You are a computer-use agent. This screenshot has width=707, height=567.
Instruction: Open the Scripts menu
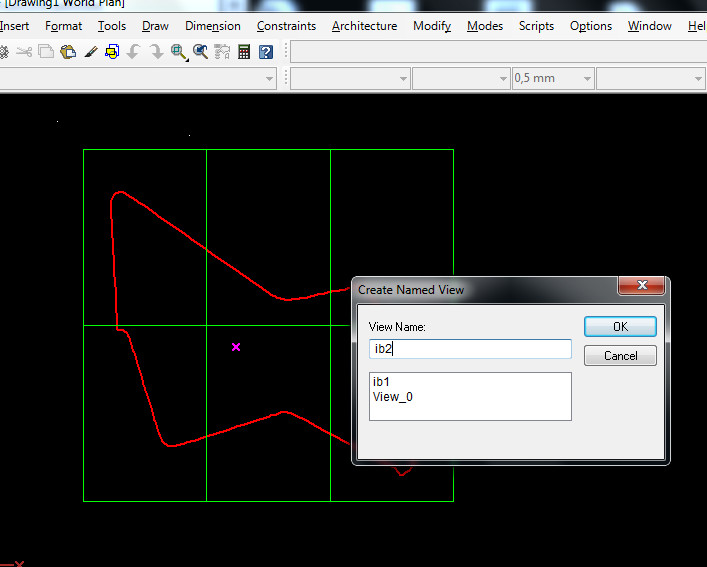point(536,26)
